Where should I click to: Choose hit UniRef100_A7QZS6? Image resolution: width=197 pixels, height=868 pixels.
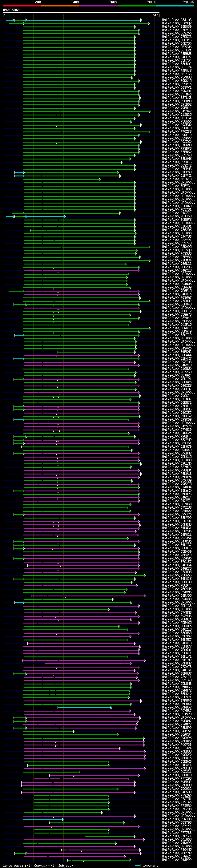point(177,132)
